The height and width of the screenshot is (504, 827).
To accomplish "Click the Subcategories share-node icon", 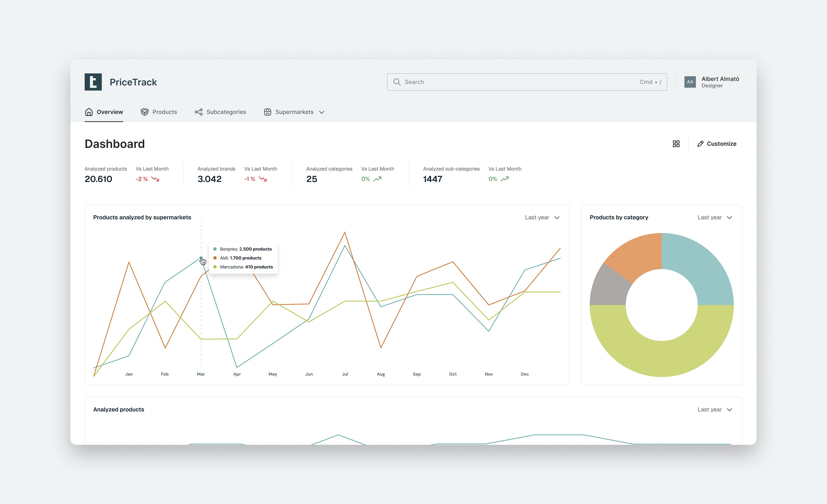I will [x=198, y=112].
